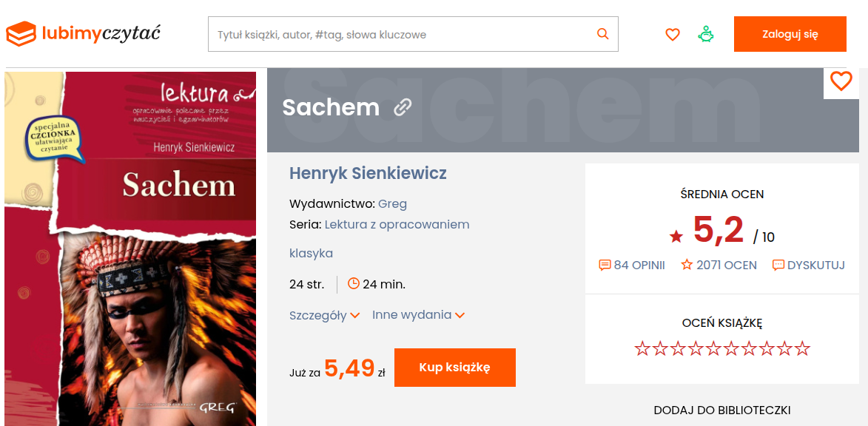Click the Dyskutuj chat icon link
The width and height of the screenshot is (868, 426).
808,265
